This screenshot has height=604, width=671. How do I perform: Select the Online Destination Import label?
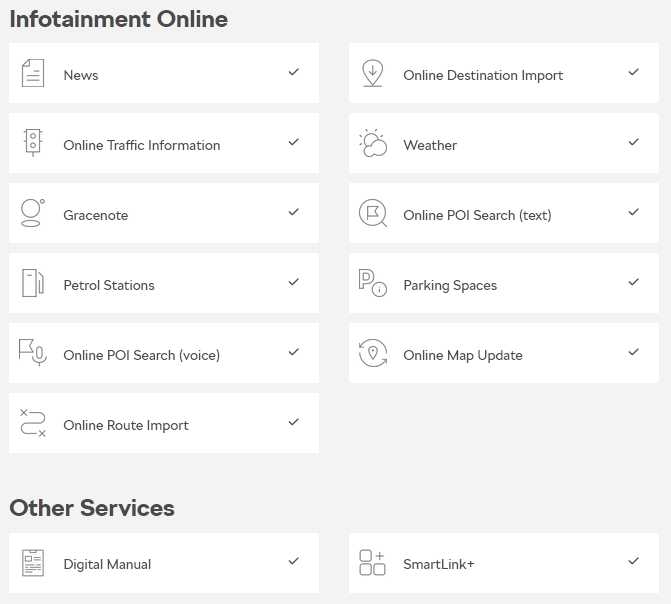click(x=483, y=76)
